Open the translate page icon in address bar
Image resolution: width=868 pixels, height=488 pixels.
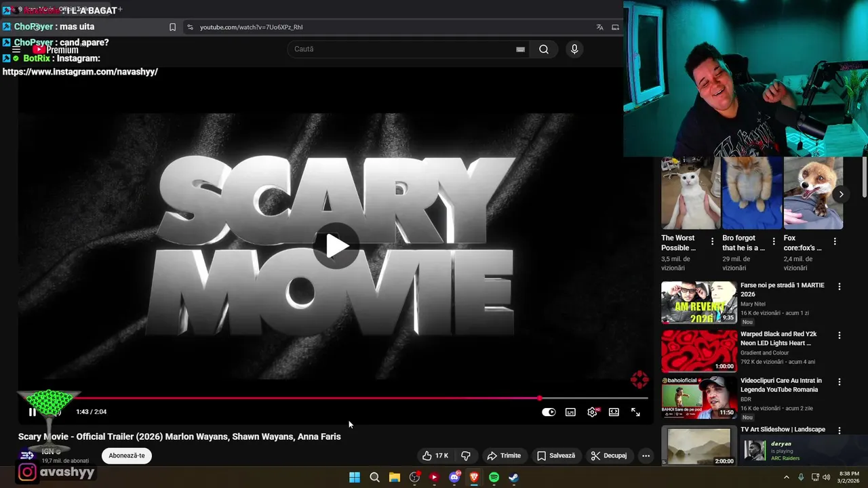(599, 27)
